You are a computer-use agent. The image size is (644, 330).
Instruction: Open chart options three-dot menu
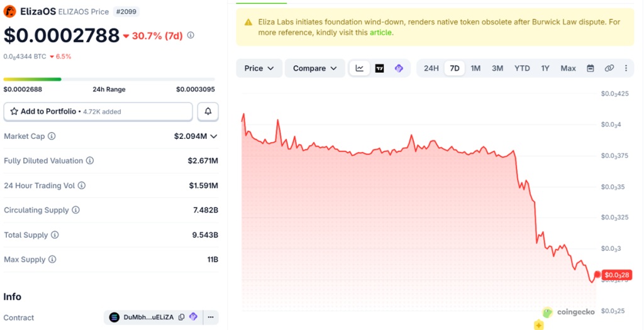(x=626, y=68)
